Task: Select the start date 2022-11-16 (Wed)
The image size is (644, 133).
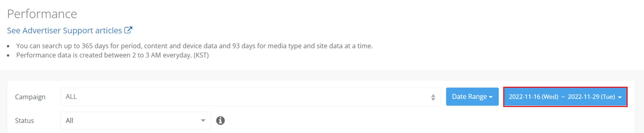Action: pyautogui.click(x=533, y=97)
